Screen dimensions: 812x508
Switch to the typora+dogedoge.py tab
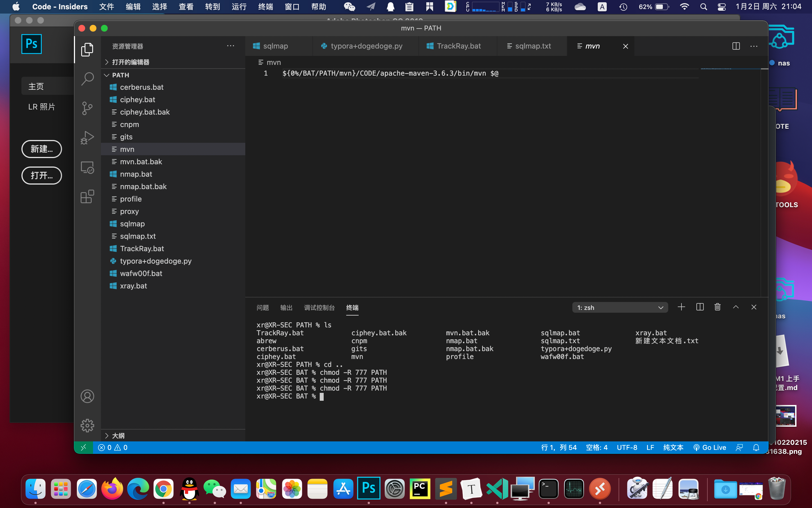[x=365, y=46]
